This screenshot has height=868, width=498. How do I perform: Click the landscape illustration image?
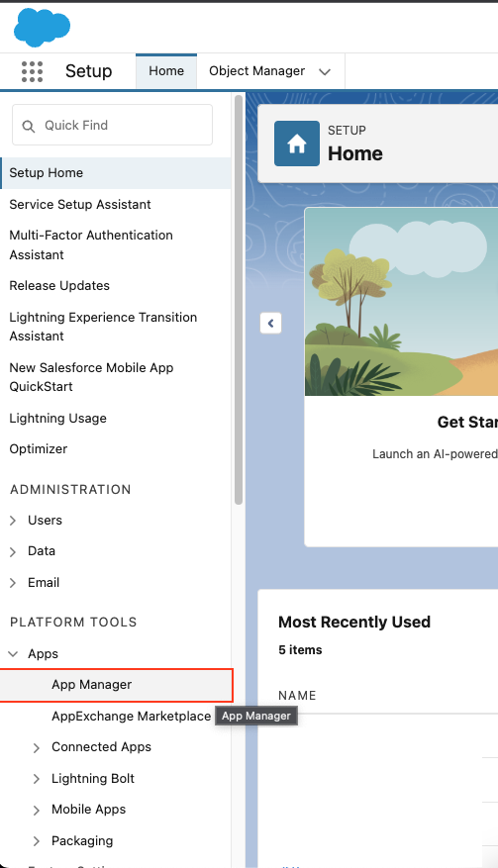tap(402, 302)
